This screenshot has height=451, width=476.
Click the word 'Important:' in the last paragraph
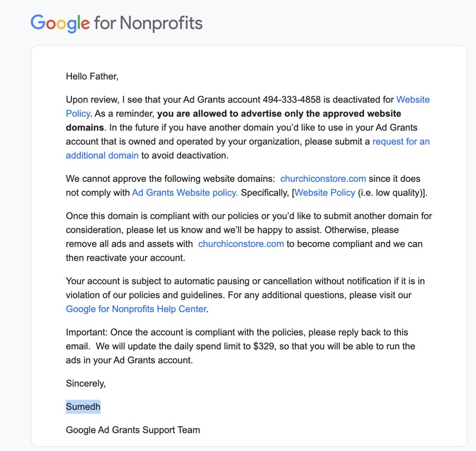tap(87, 333)
